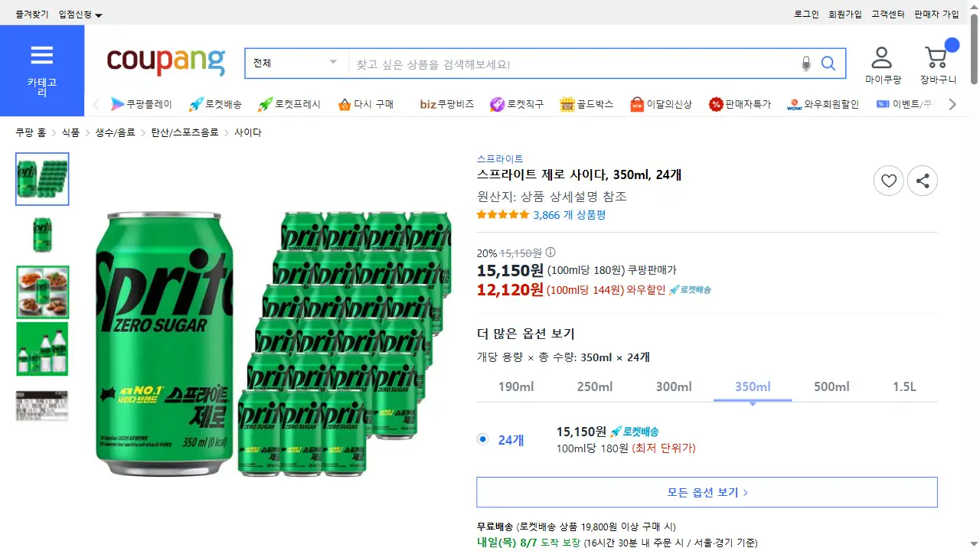Open 와우회원할인 shortcut
This screenshot has height=551, width=980.
823,104
